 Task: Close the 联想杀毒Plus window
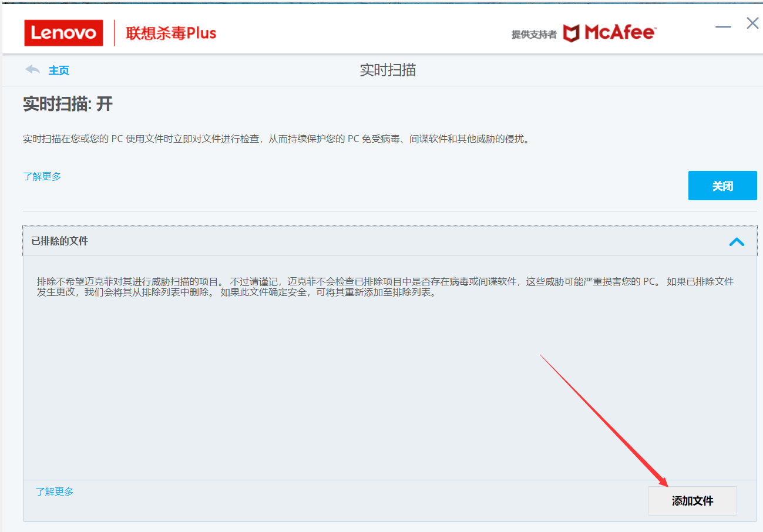[x=752, y=23]
